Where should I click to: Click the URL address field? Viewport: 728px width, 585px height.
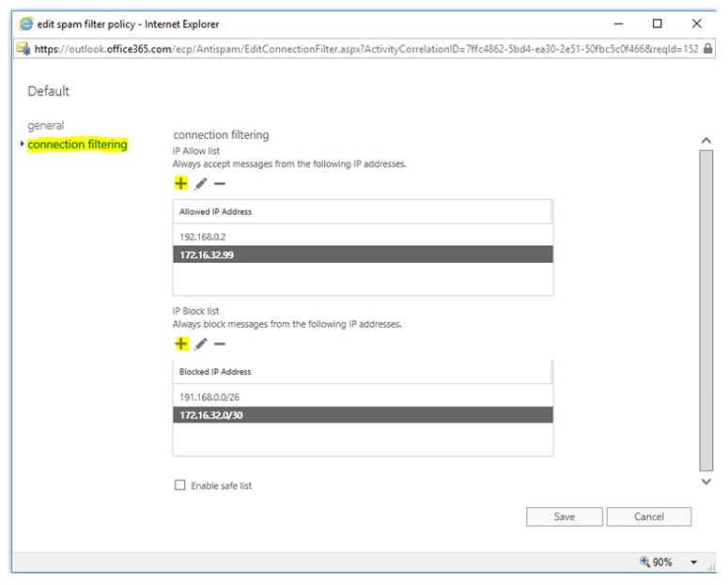(x=366, y=49)
